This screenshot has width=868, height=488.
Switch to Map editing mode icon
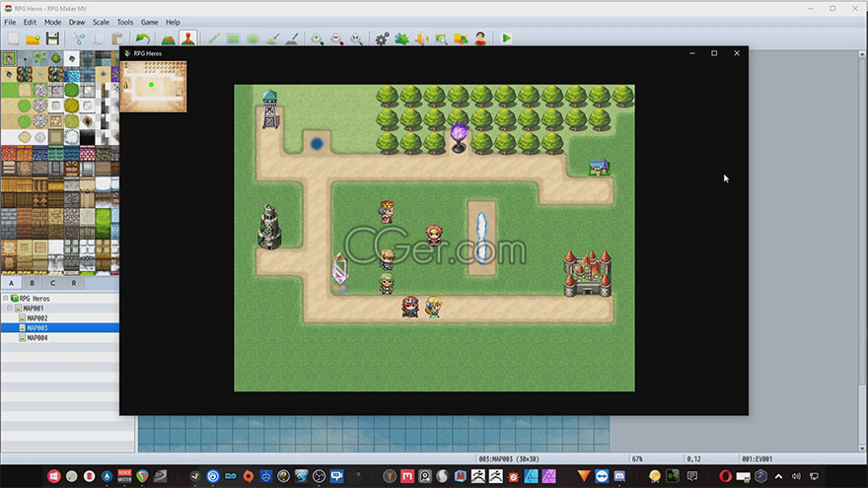coord(168,38)
